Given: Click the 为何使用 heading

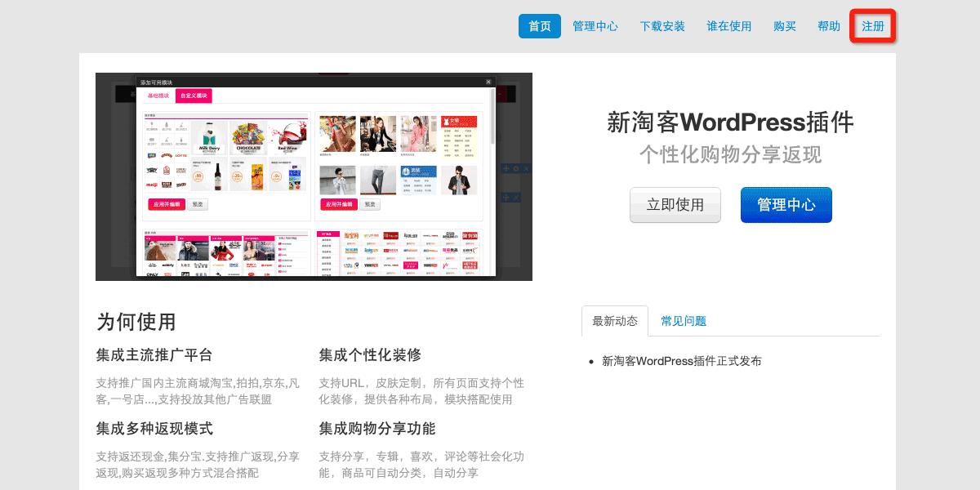Looking at the screenshot, I should point(136,322).
